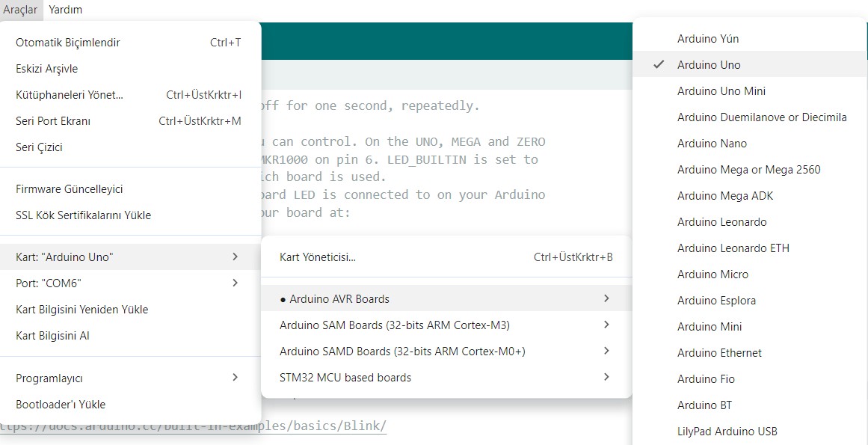Viewport: 868px width, 445px height.
Task: Launch the Seri Çizici tool
Action: point(39,147)
